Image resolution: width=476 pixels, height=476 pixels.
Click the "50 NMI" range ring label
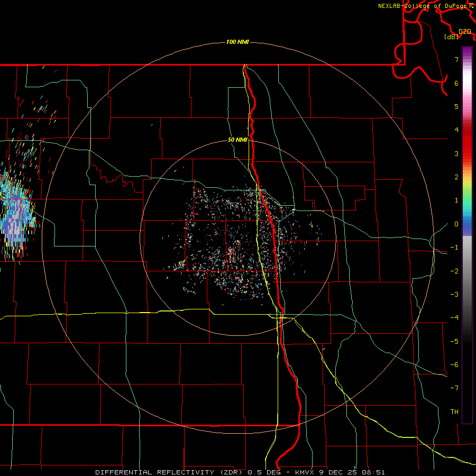click(237, 140)
